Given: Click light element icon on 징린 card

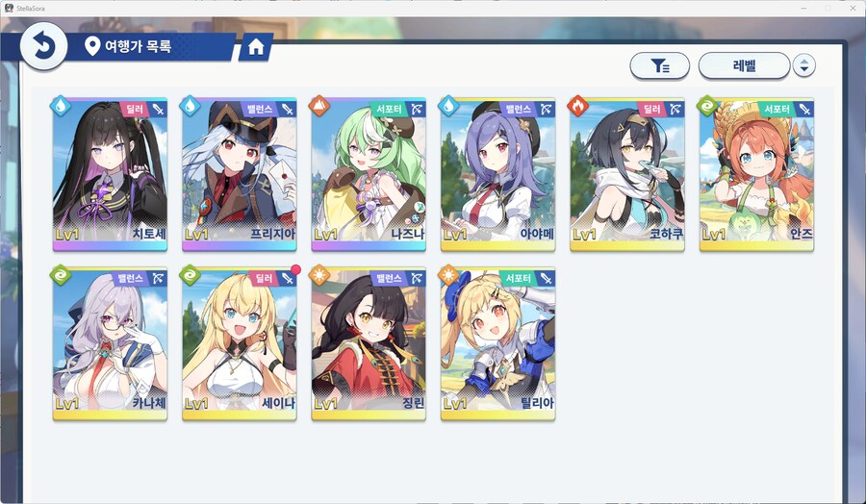Looking at the screenshot, I should point(319,274).
